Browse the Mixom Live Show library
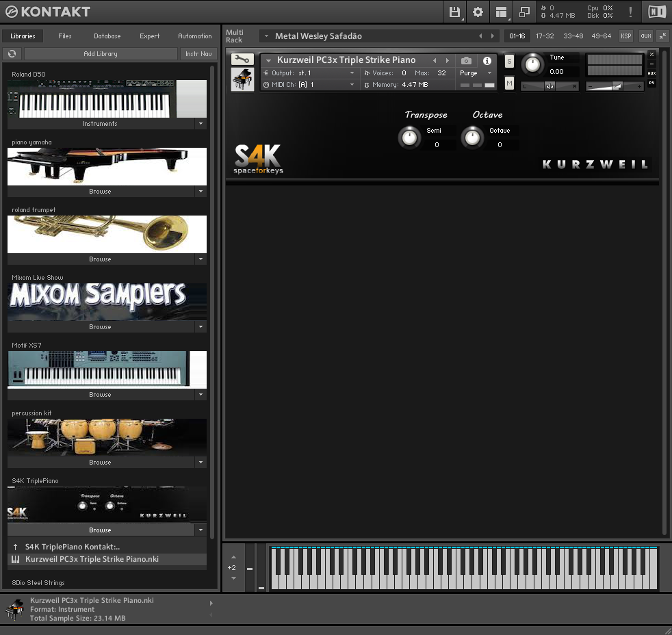Screen dimensions: 672x635 point(101,326)
